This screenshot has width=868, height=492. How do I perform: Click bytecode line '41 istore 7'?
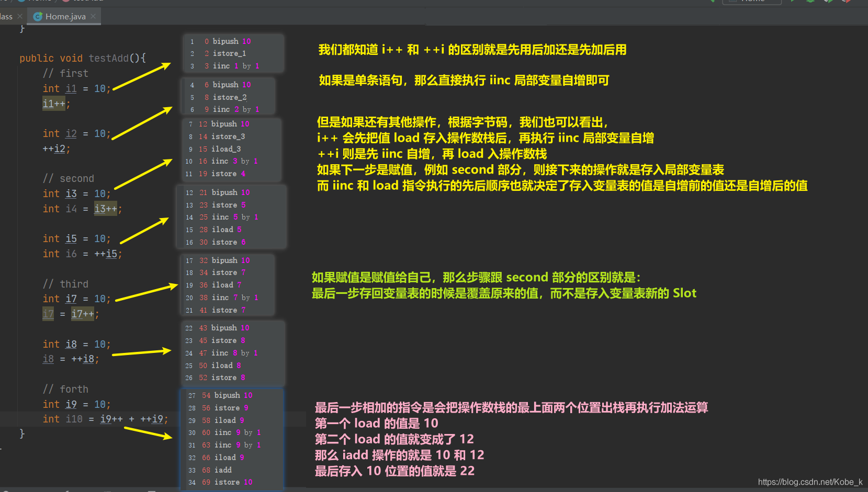pyautogui.click(x=222, y=310)
